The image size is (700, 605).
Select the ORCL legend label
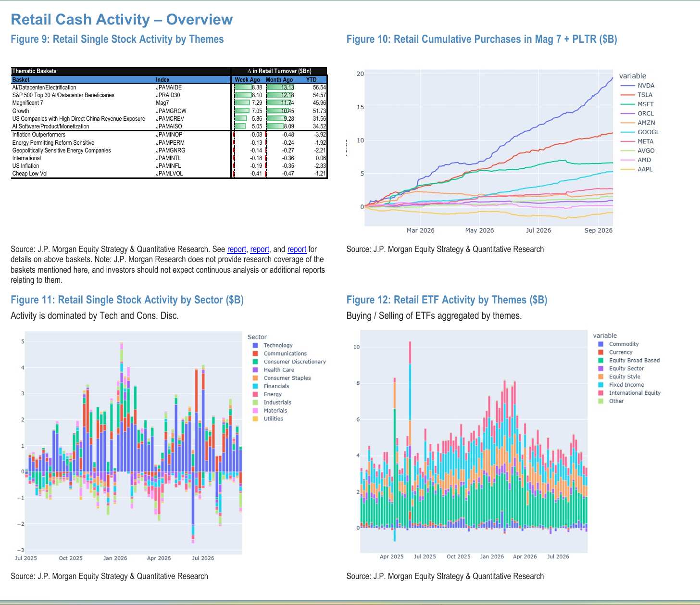coord(646,113)
